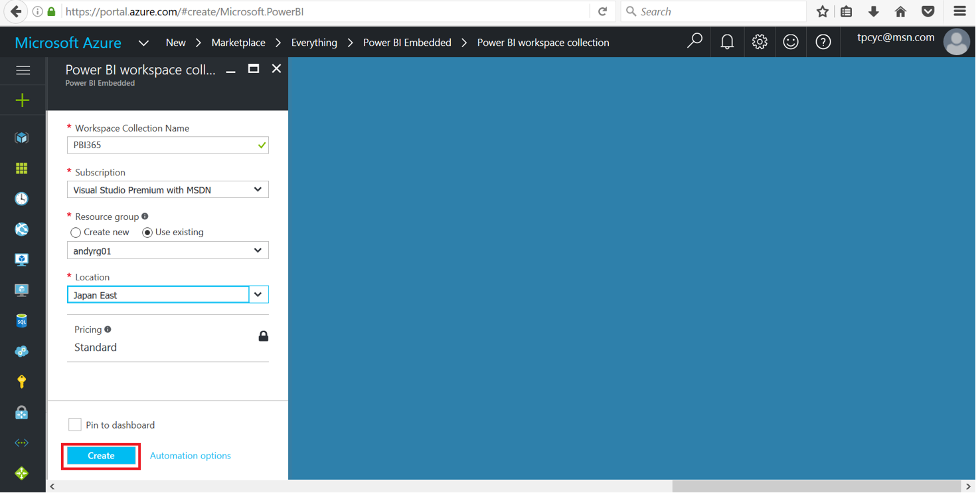Reload the page with refresh icon

(x=603, y=11)
